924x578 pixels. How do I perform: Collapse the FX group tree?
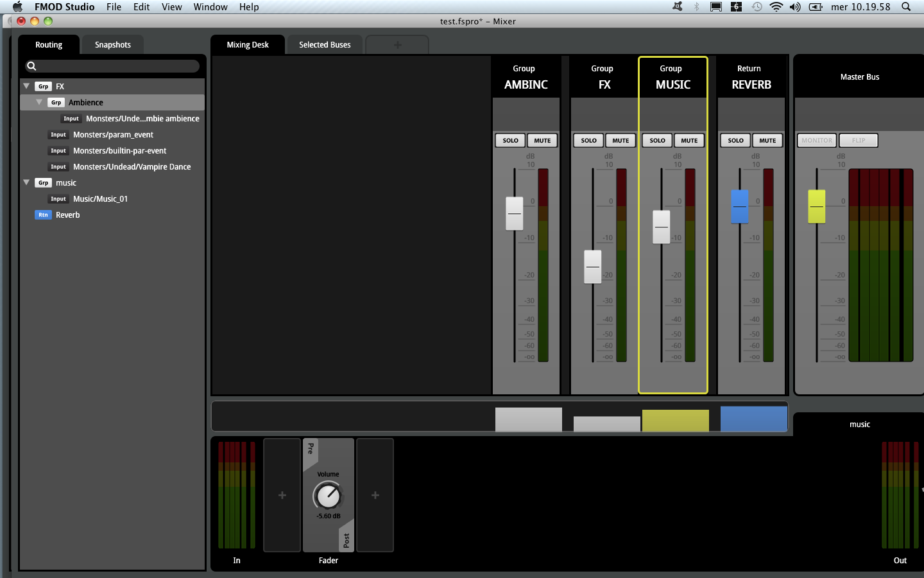pyautogui.click(x=26, y=86)
